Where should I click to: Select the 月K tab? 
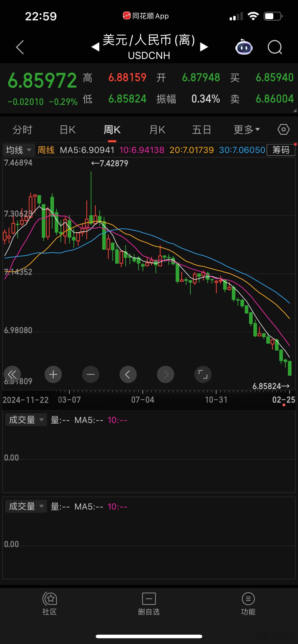(x=157, y=130)
